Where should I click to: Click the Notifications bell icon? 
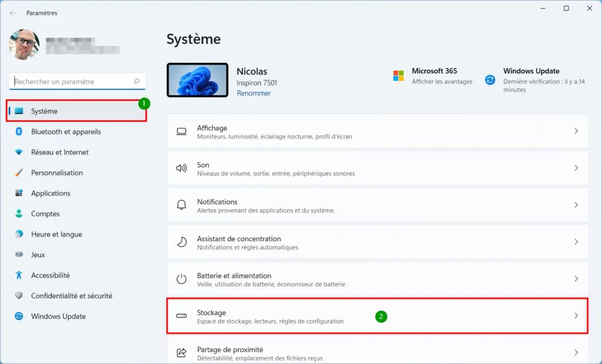182,205
